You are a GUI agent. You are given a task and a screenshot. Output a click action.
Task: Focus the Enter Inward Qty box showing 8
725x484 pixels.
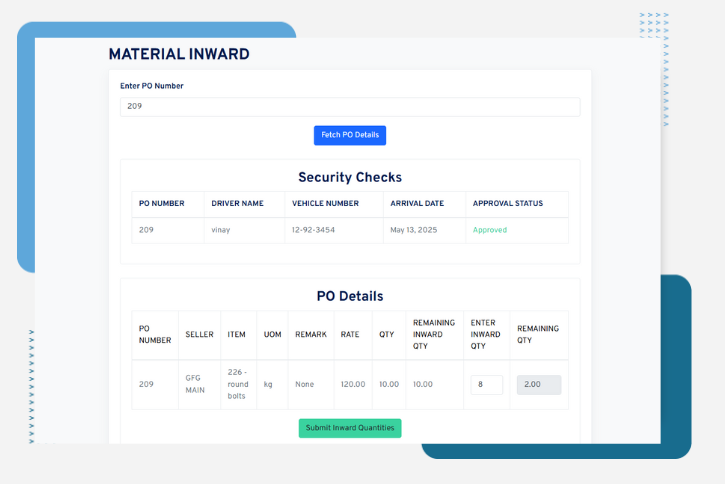pos(486,385)
